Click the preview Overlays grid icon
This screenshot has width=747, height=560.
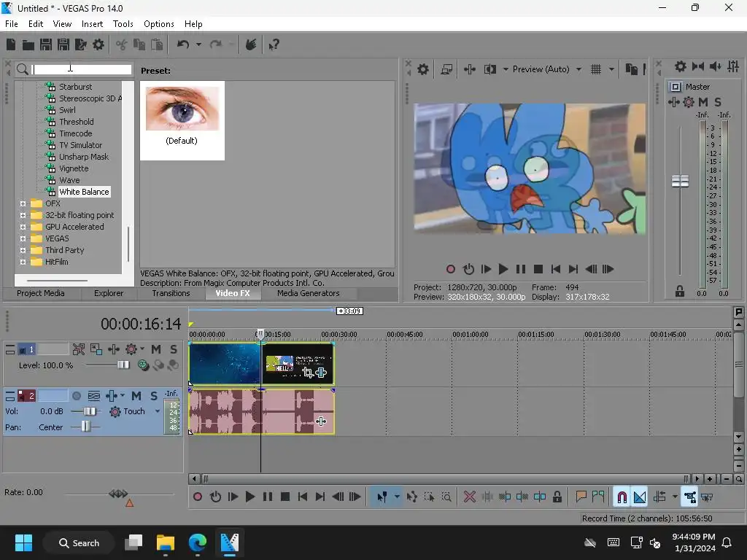(595, 69)
